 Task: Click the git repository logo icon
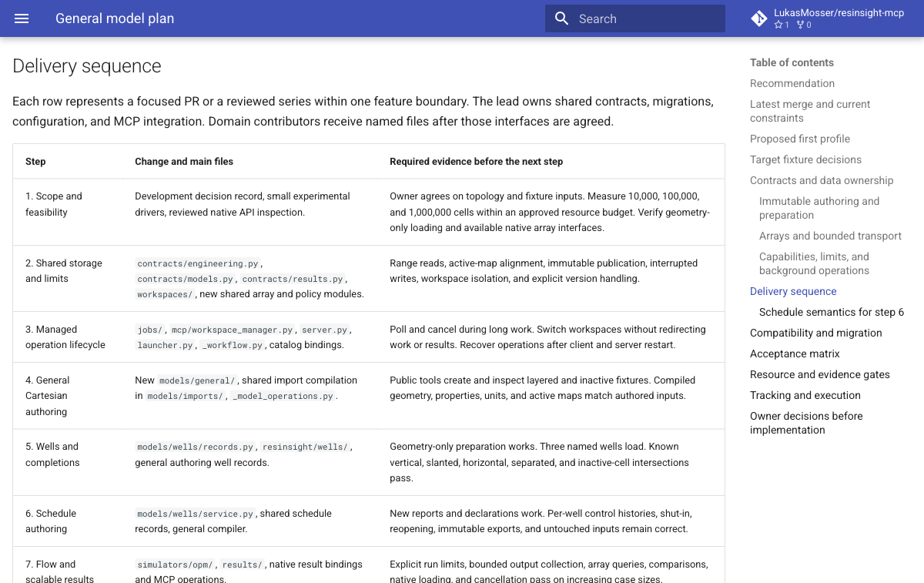coord(759,18)
